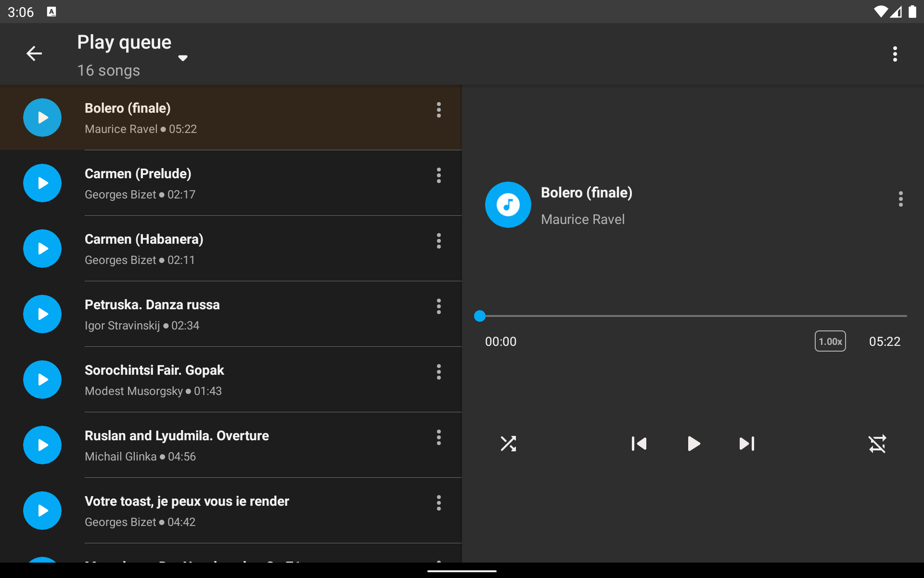Select Petruska. Danza russa title
The width and height of the screenshot is (924, 578).
(x=152, y=305)
